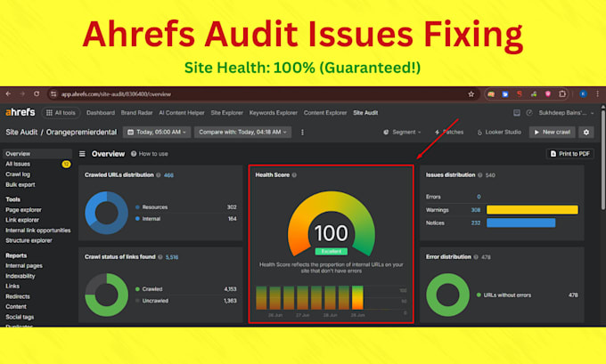
Task: Open the Redirects report
Action: pos(18,296)
